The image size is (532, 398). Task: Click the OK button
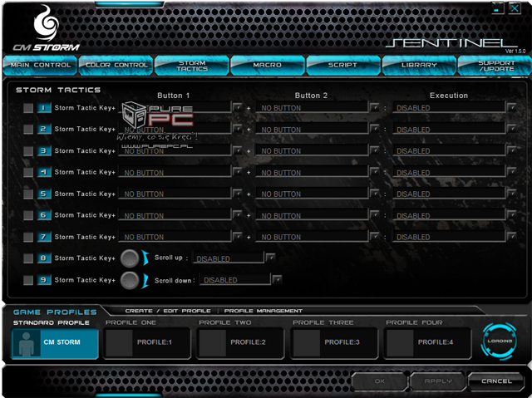379,381
